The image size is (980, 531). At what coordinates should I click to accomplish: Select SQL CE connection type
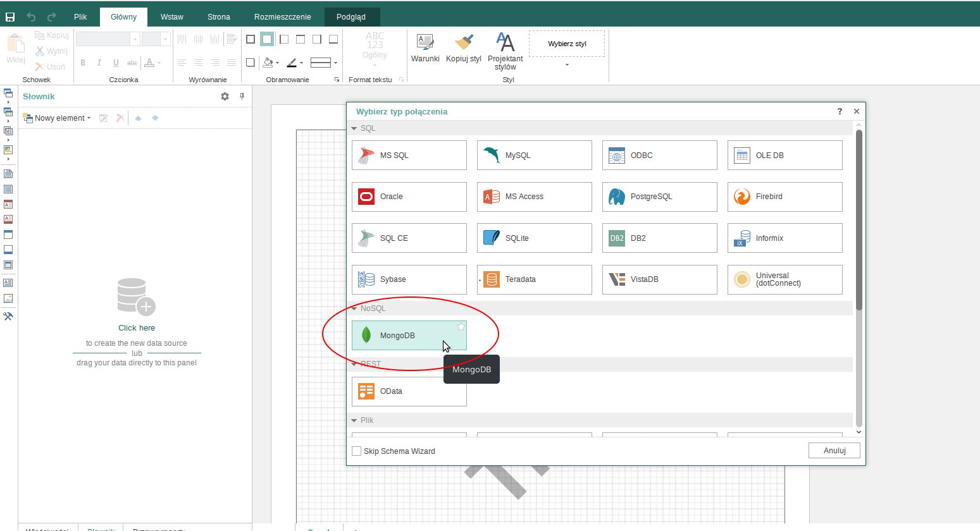[409, 238]
